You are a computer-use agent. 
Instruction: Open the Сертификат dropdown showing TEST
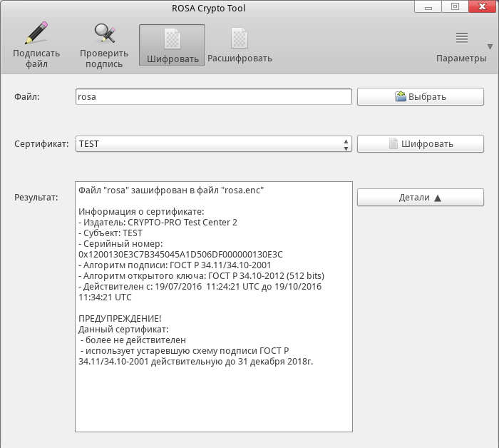[x=214, y=144]
